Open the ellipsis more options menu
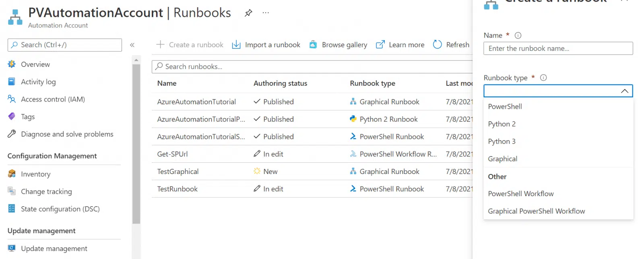 [266, 13]
